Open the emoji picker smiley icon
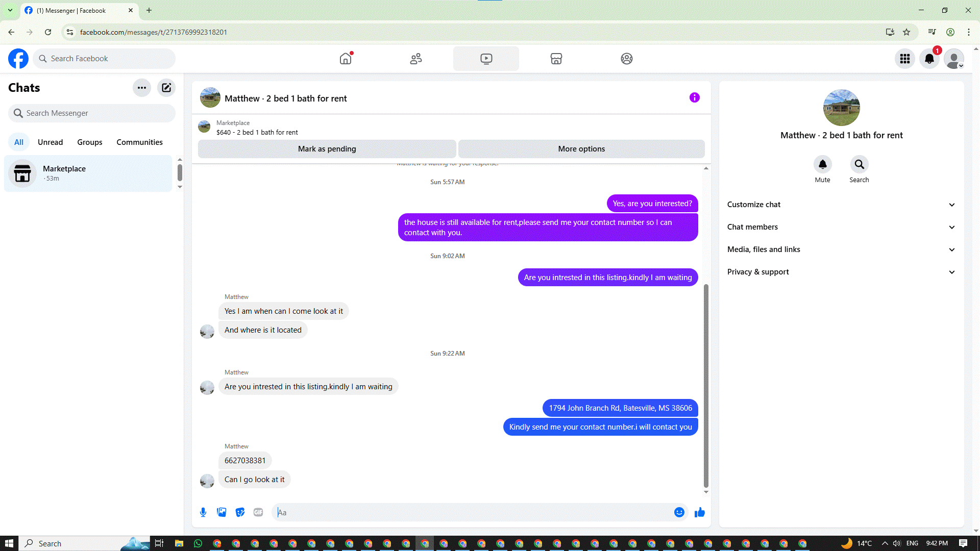 coord(679,512)
